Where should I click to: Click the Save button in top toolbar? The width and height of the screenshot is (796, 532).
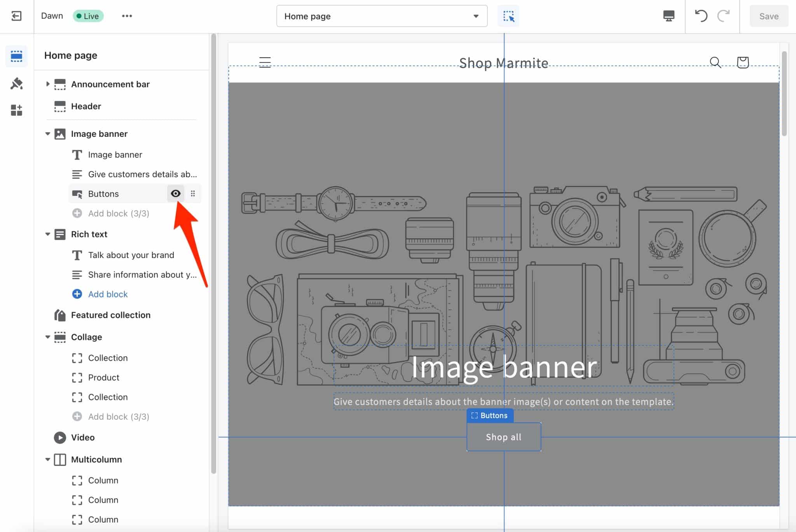pos(769,16)
